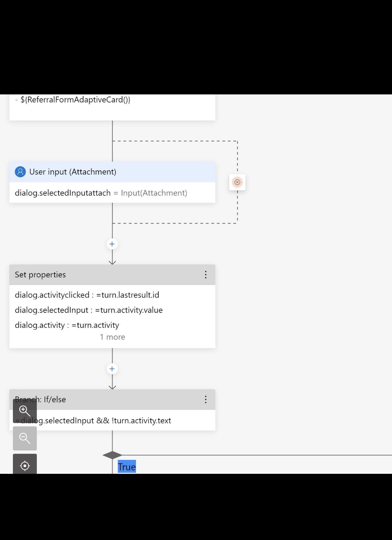This screenshot has width=392, height=540.
Task: Click the zoom out magnifier button
Action: point(25,438)
